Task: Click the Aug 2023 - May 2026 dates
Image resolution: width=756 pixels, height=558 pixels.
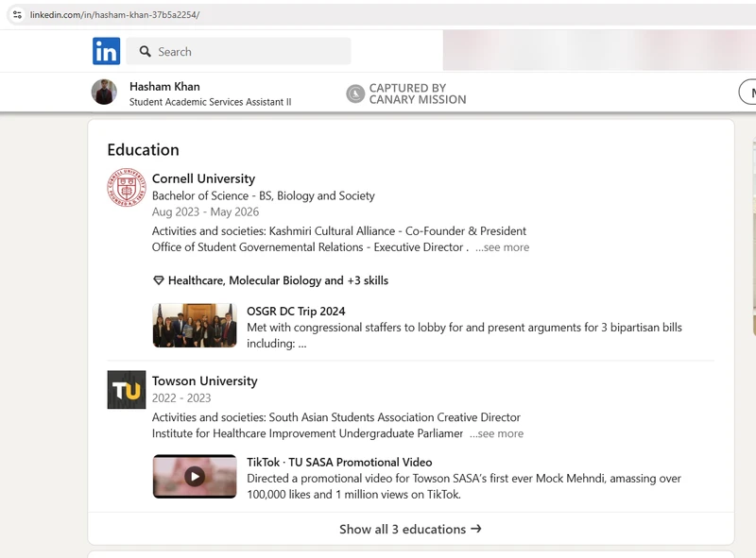Action: click(205, 212)
